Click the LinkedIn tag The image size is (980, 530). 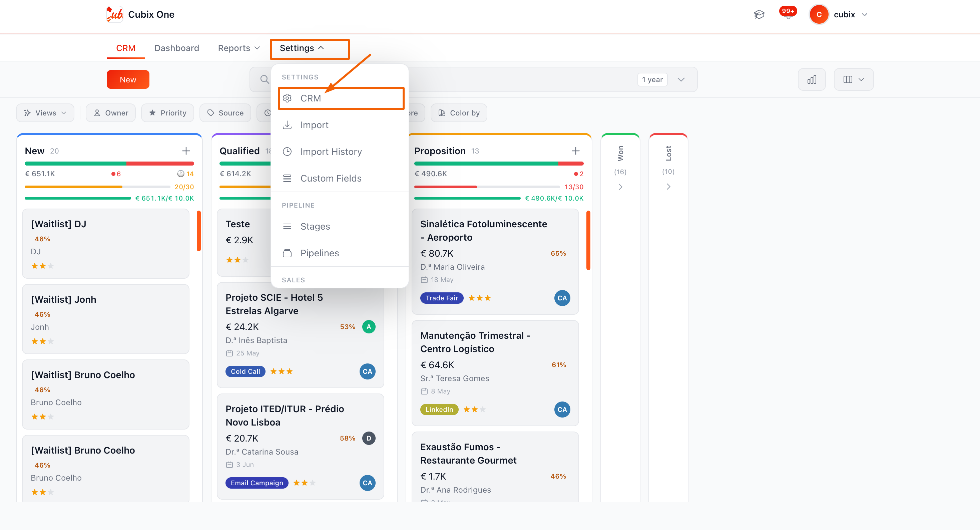(439, 409)
